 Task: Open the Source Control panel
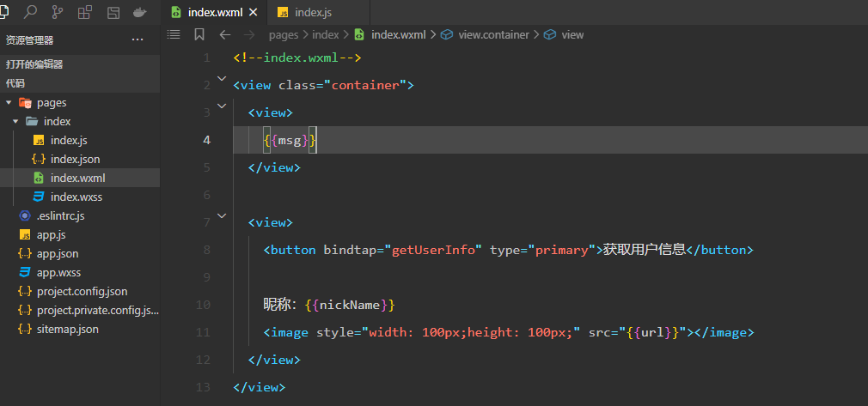(x=58, y=12)
